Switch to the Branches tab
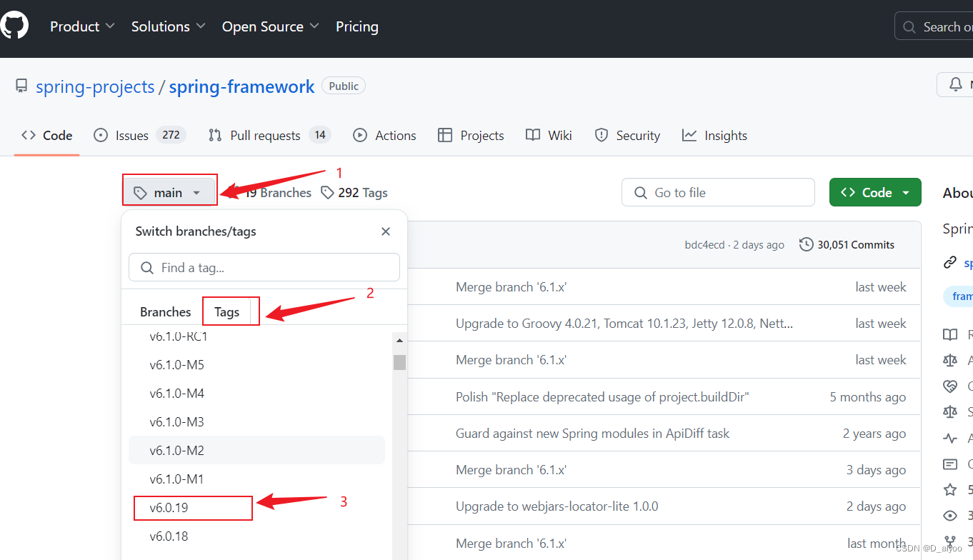Screen dimensions: 973x560 (165, 311)
